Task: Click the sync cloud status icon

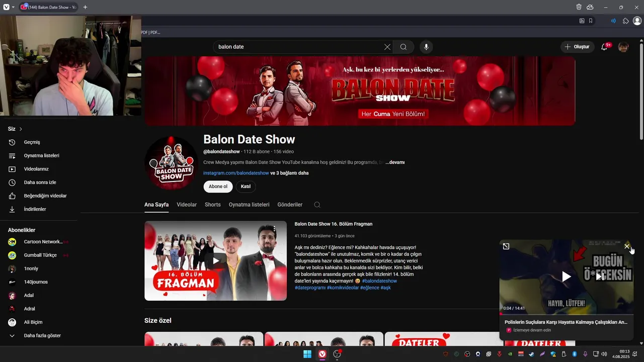Action: [x=590, y=7]
